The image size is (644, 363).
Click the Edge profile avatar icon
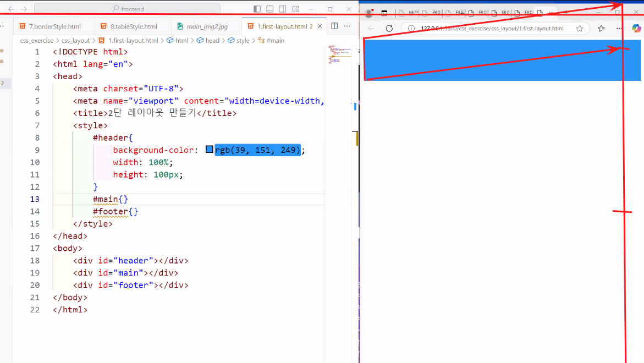point(369,13)
